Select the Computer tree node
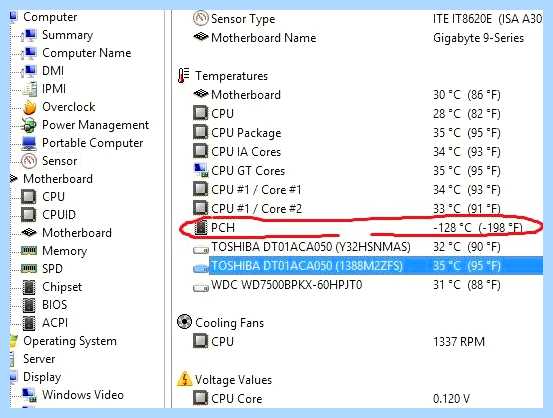The image size is (553, 418). pos(50,17)
